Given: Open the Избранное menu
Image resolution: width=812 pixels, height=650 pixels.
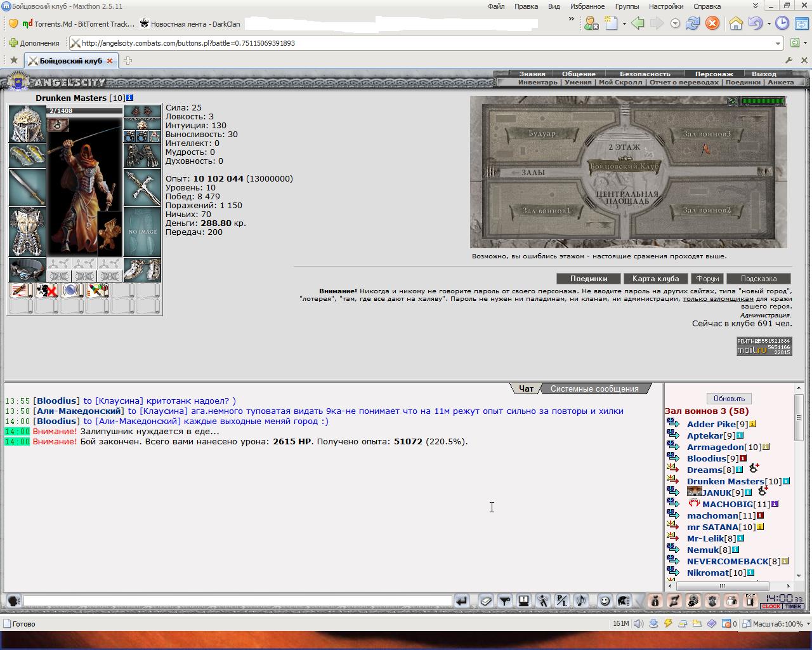Looking at the screenshot, I should pyautogui.click(x=587, y=6).
